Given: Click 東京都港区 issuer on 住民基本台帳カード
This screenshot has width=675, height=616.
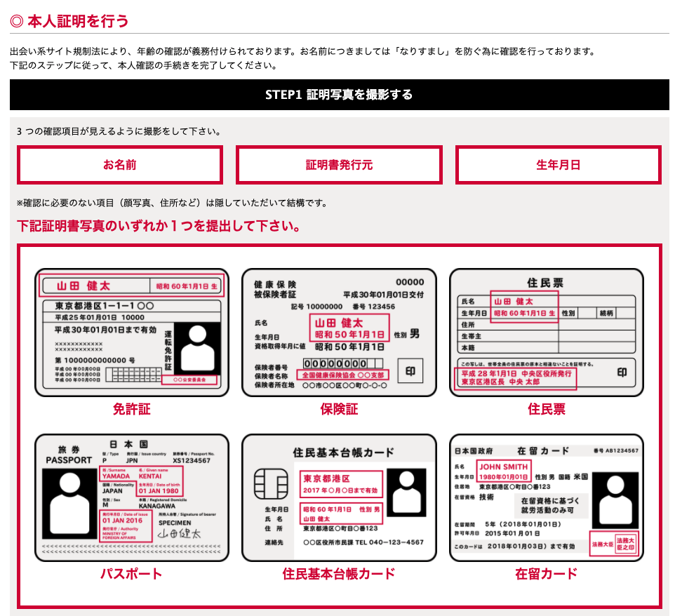Looking at the screenshot, I should tap(326, 478).
